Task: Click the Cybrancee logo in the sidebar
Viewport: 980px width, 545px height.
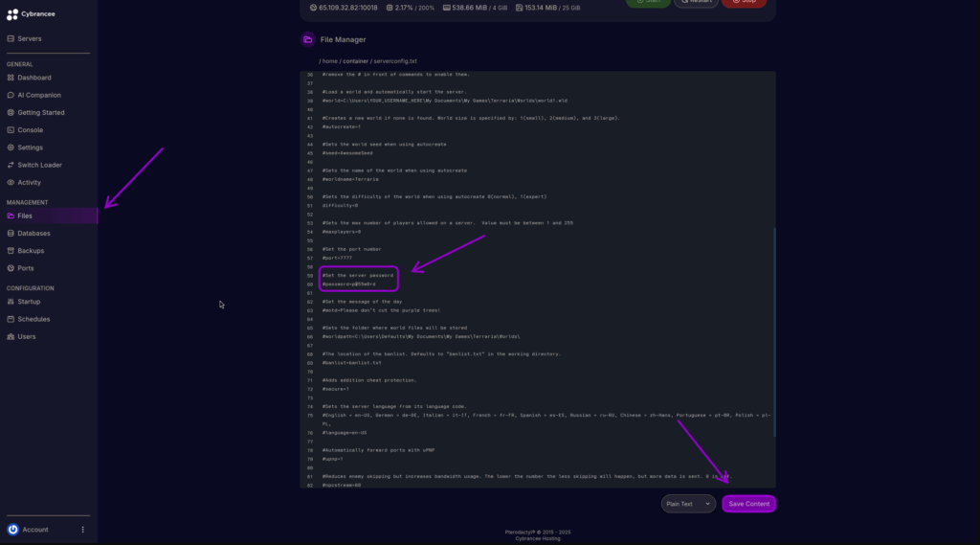Action: [31, 13]
